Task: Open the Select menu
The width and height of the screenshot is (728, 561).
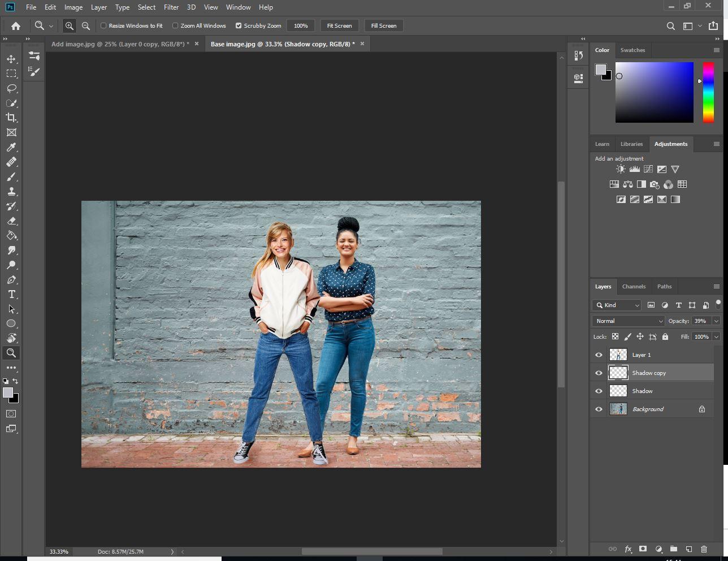Action: pyautogui.click(x=146, y=7)
